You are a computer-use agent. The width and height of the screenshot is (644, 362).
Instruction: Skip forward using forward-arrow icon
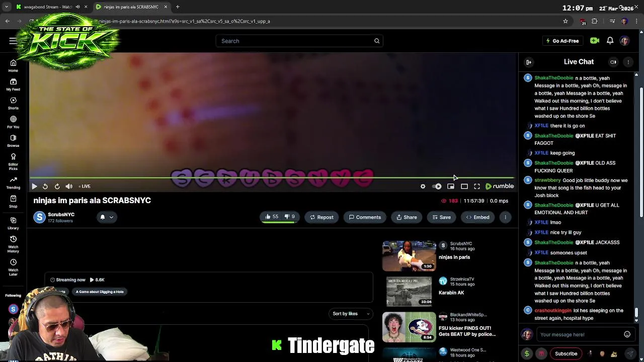pyautogui.click(x=57, y=187)
